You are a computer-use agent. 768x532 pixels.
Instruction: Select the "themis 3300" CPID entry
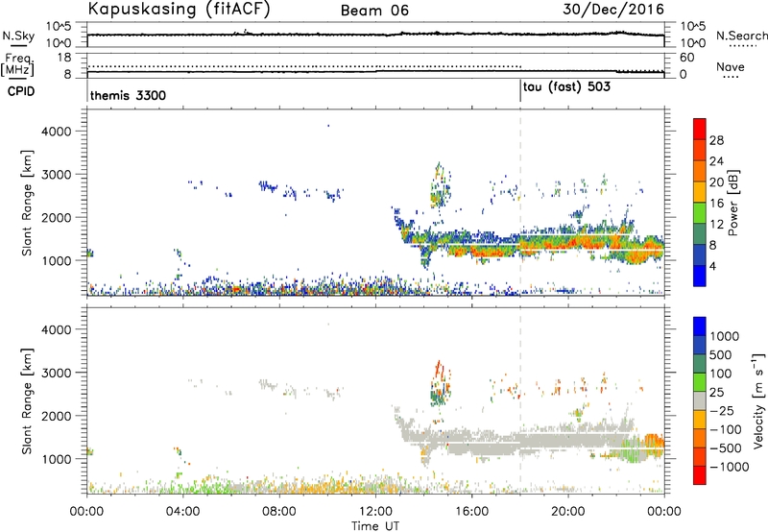(x=128, y=95)
